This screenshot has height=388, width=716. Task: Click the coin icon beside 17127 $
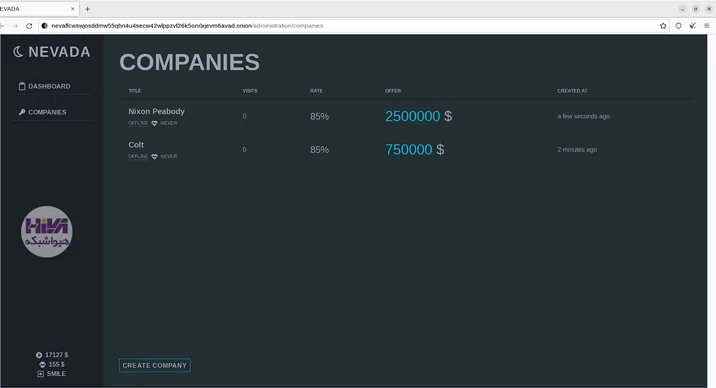[x=39, y=355]
